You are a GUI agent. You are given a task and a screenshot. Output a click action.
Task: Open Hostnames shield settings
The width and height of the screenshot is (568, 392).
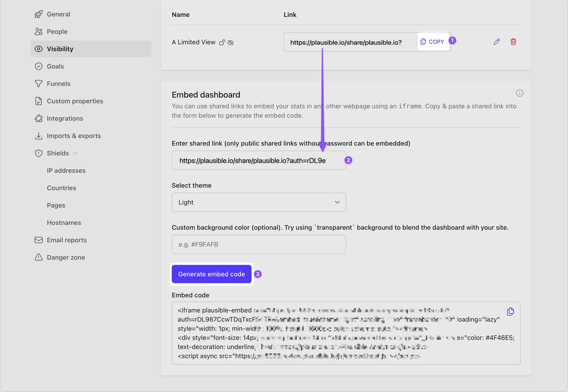pos(64,223)
